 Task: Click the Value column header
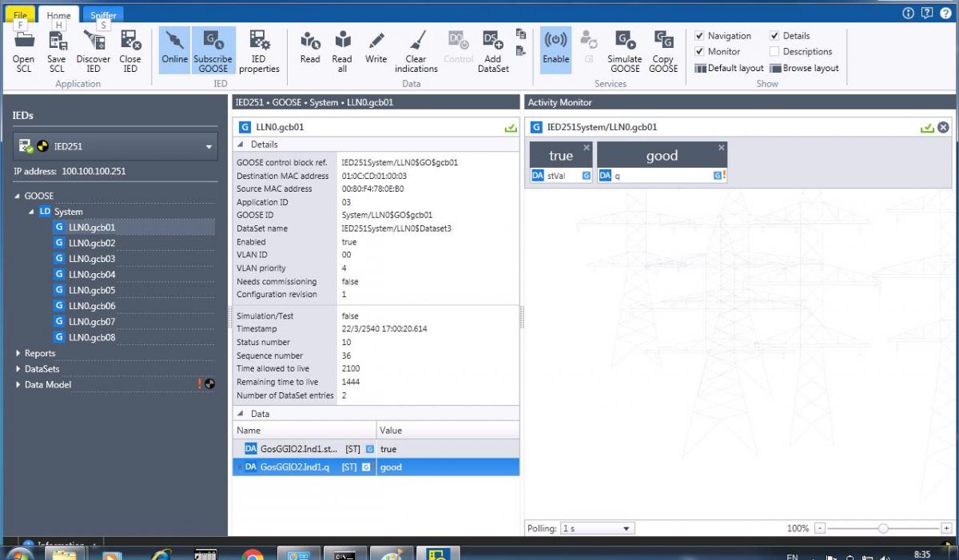tap(448, 431)
